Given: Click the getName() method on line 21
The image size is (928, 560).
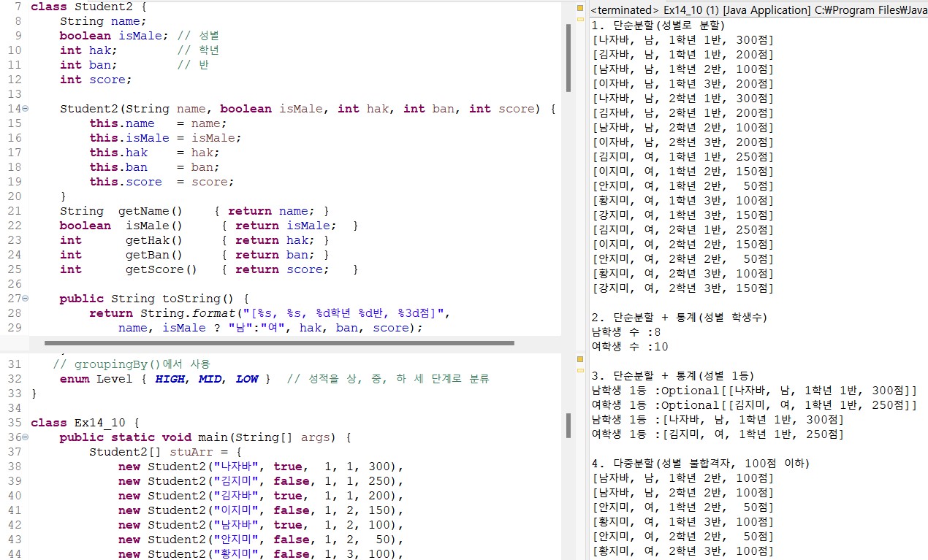Looking at the screenshot, I should click(194, 211).
